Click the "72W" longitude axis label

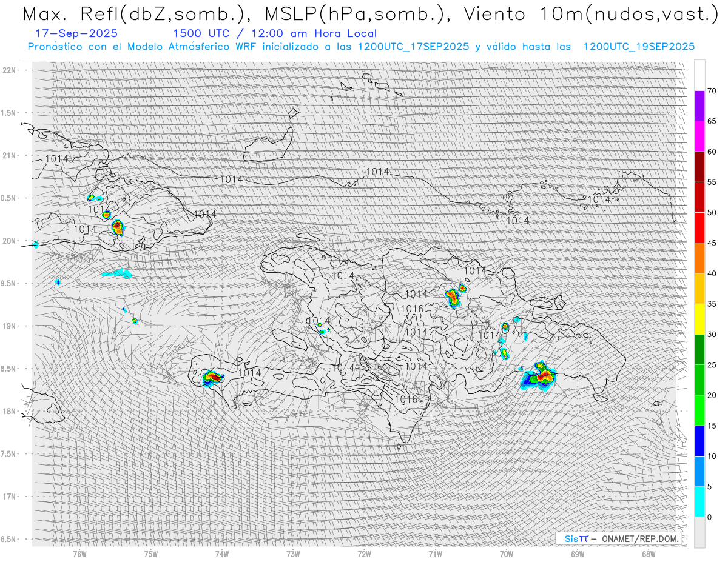coord(364,554)
